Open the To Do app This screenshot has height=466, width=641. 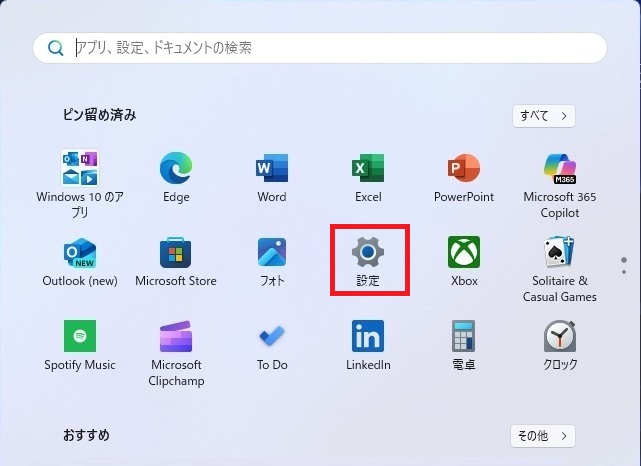tap(272, 336)
